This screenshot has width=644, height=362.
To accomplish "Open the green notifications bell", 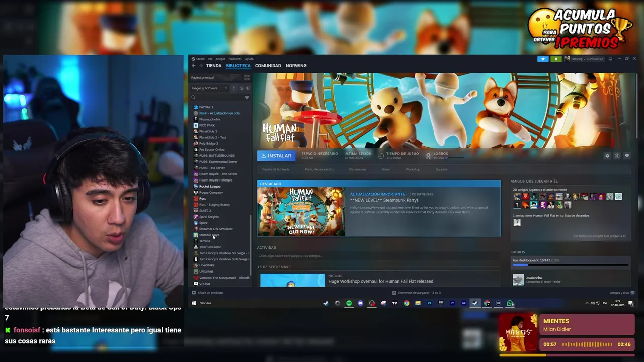I will point(556,59).
